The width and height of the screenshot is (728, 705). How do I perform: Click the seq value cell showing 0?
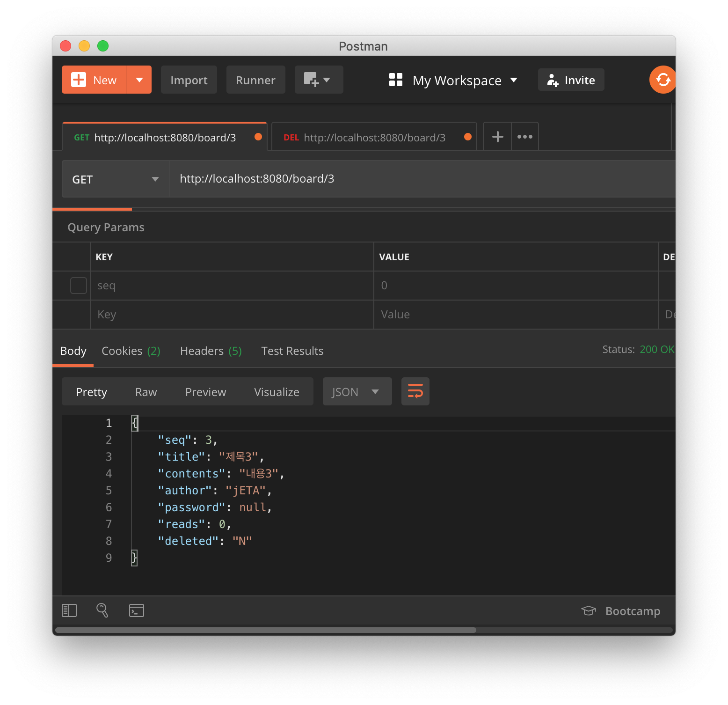[x=516, y=286]
